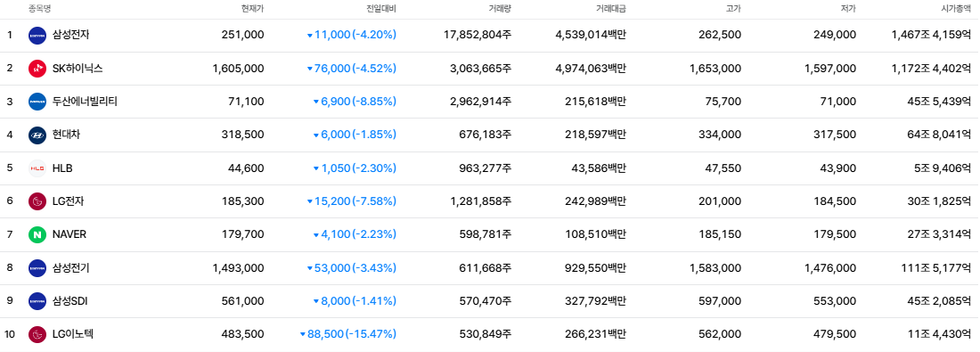Select NAVER high price 185,150
Viewport: 980px width, 352px height.
720,234
